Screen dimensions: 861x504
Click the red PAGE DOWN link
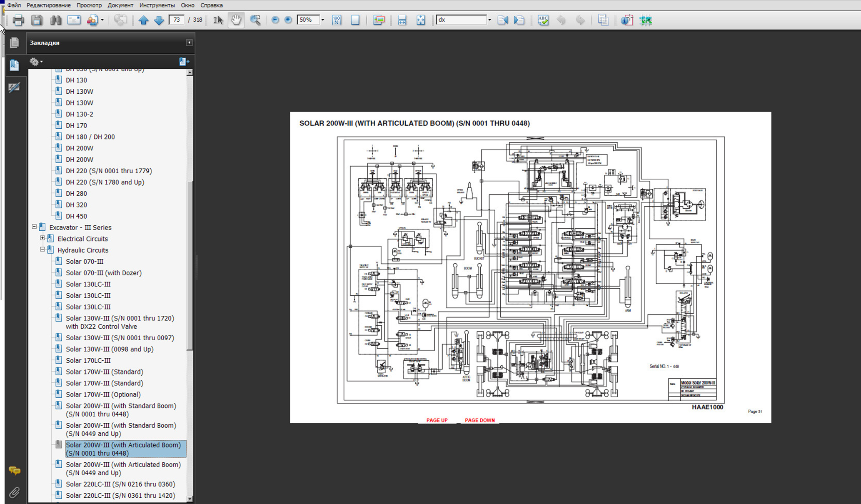click(479, 420)
